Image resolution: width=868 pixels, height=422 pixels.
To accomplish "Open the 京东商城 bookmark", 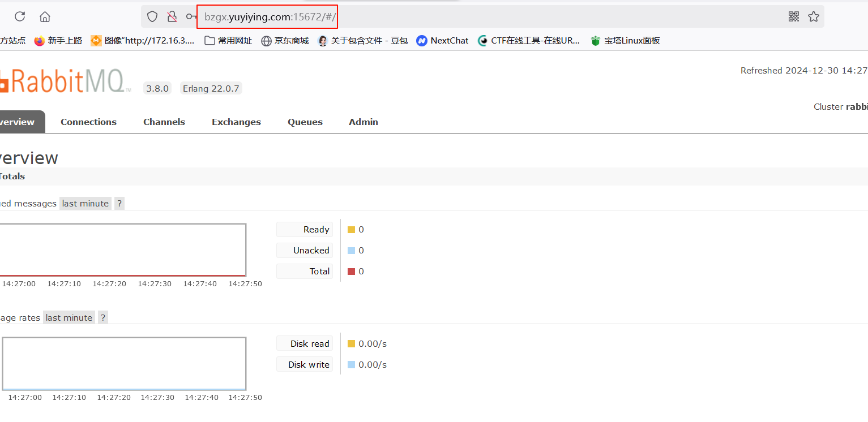I will [285, 41].
